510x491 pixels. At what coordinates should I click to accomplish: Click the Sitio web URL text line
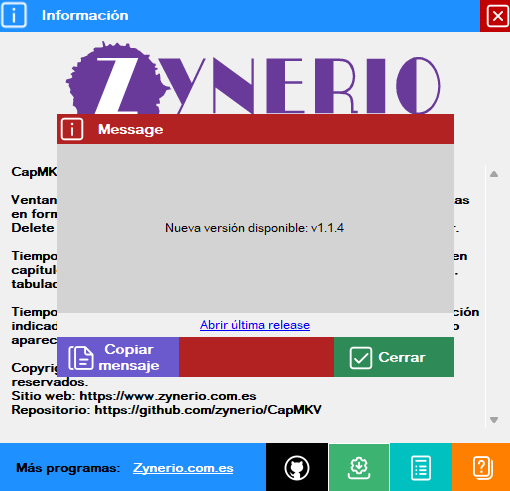[x=134, y=396]
